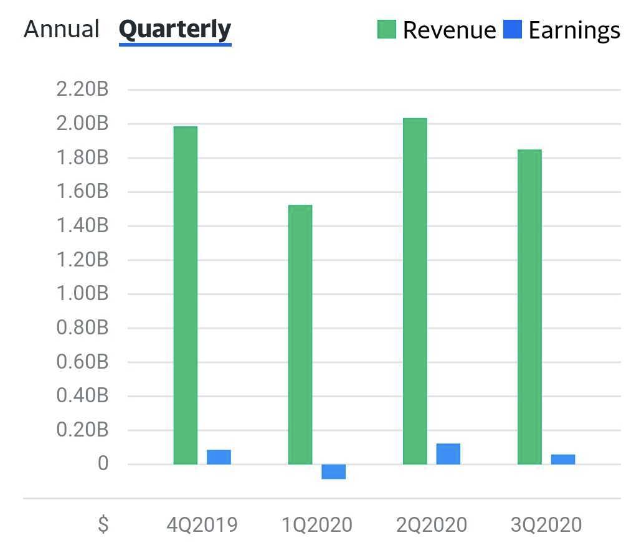Select the 3Q2020 blue earnings bar

pyautogui.click(x=563, y=459)
